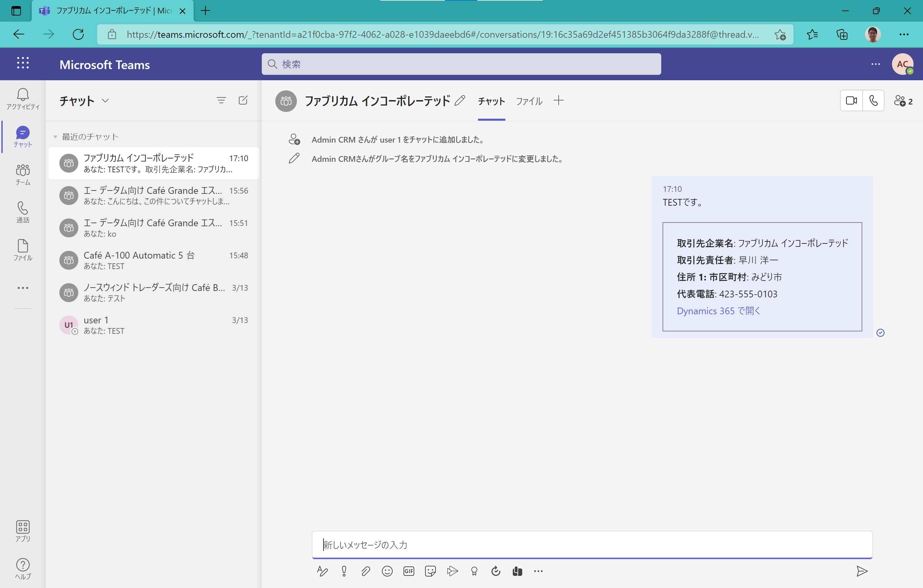Open the AC profile avatar menu
This screenshot has width=923, height=588.
click(902, 64)
